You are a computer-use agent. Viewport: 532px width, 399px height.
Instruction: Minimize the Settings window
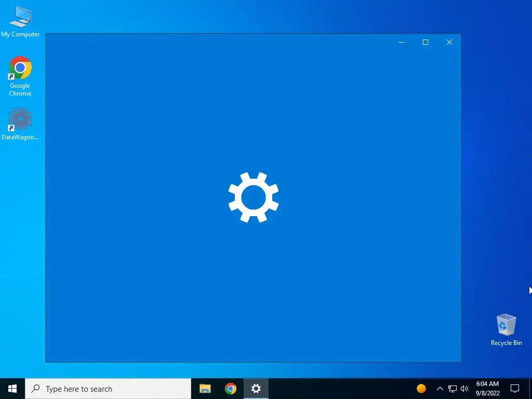402,42
